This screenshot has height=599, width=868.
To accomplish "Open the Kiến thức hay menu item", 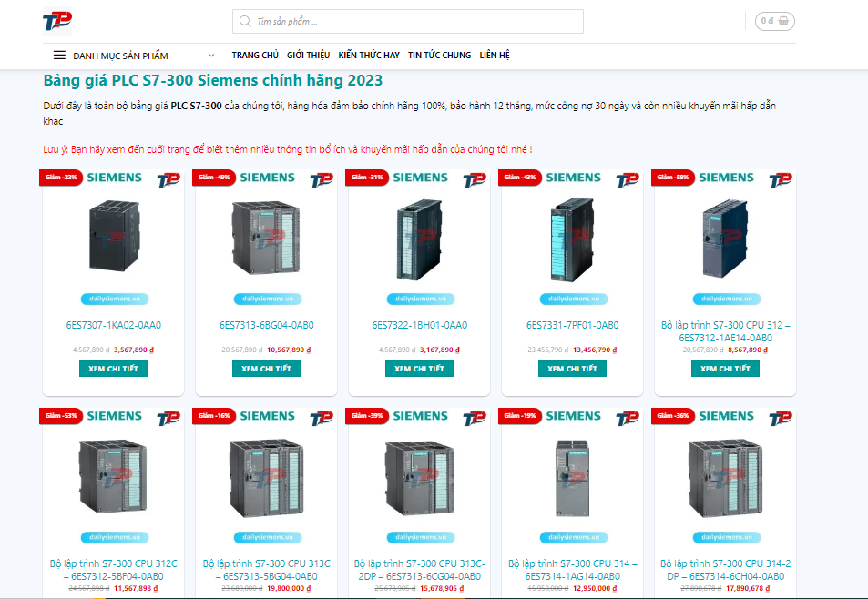I will tap(369, 56).
